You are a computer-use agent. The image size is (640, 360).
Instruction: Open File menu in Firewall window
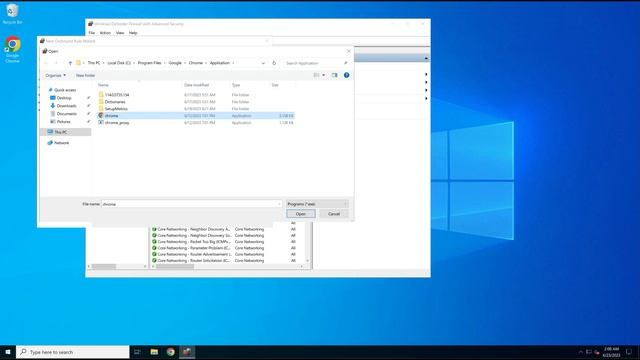pyautogui.click(x=92, y=33)
